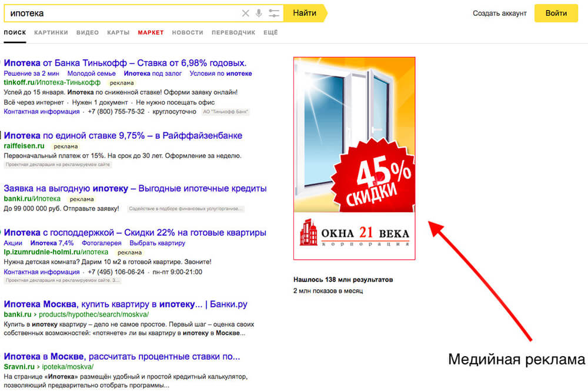Open the Создать аккаунт link

coord(499,14)
